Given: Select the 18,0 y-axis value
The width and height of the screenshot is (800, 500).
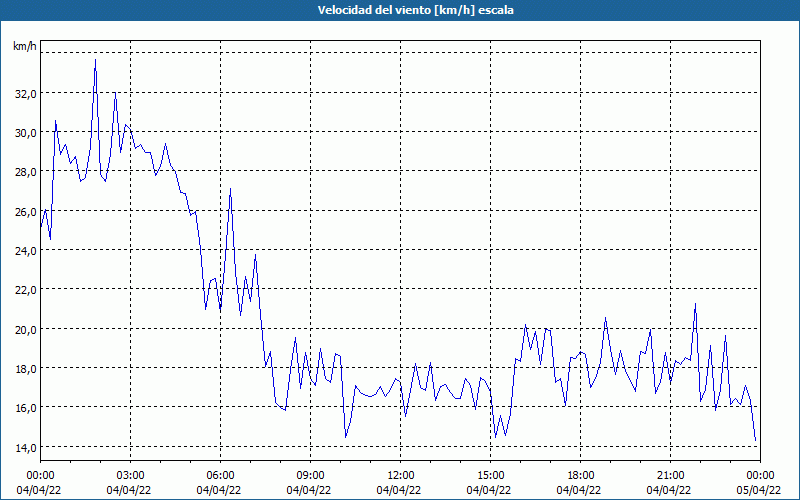Looking at the screenshot, I should point(26,368).
